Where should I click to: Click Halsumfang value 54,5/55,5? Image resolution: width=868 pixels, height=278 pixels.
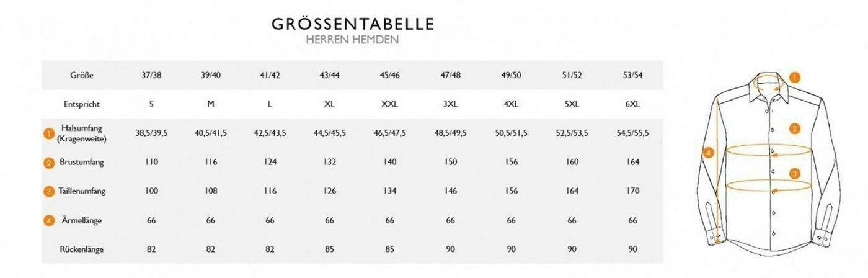coord(632,133)
